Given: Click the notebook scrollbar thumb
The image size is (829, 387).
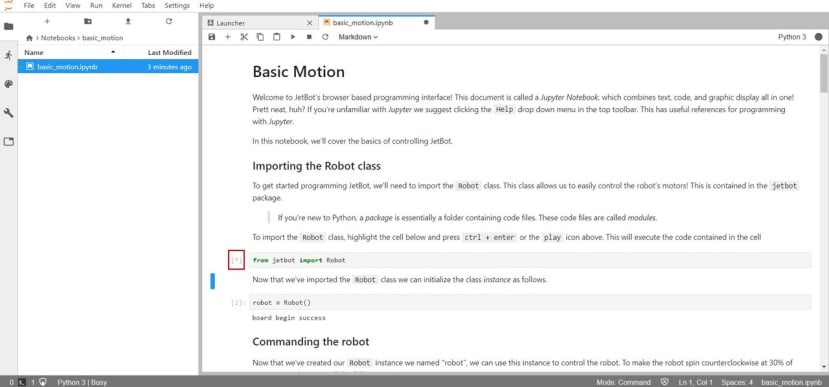Looking at the screenshot, I should [x=823, y=73].
